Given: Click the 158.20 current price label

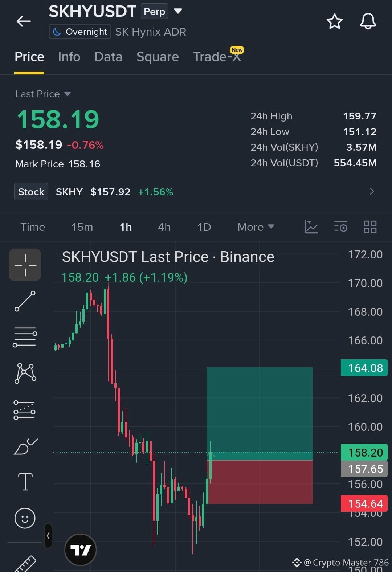Looking at the screenshot, I should pos(364,453).
